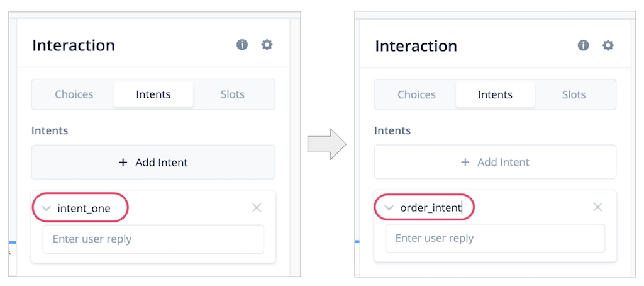The image size is (644, 286).
Task: Remove order_intent with its X icon
Action: coord(597,207)
